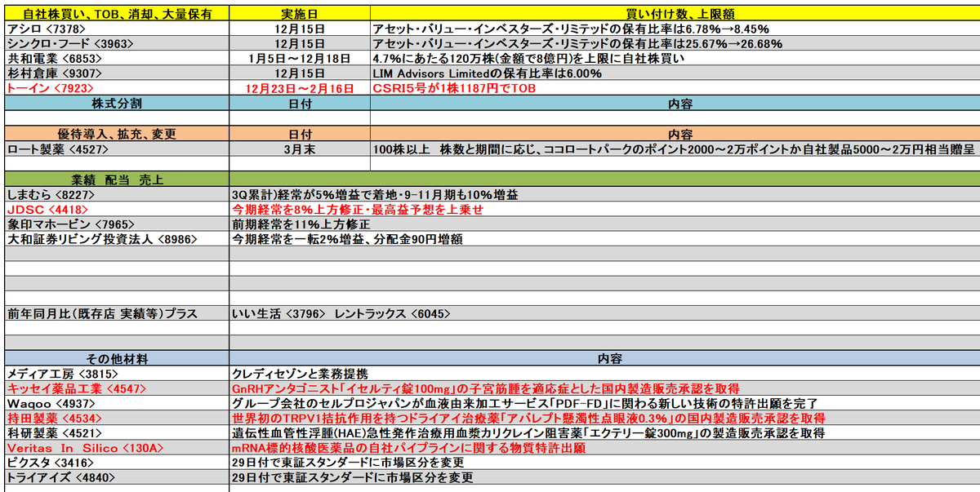The width and height of the screenshot is (980, 492).
Task: Select the cell シンクロ・フード <3963>
Action: (x=117, y=43)
